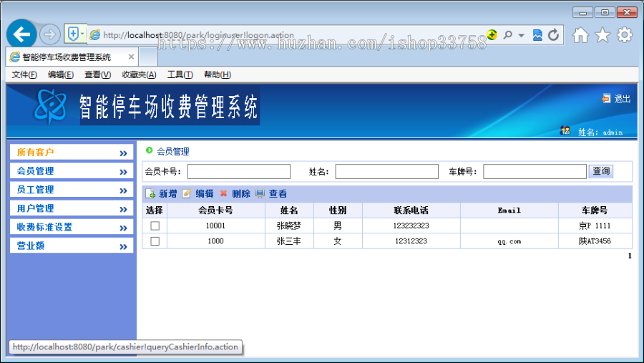Viewport: 644px width, 363px height.
Task: Click the security shield icon beside address bar
Action: (x=73, y=34)
